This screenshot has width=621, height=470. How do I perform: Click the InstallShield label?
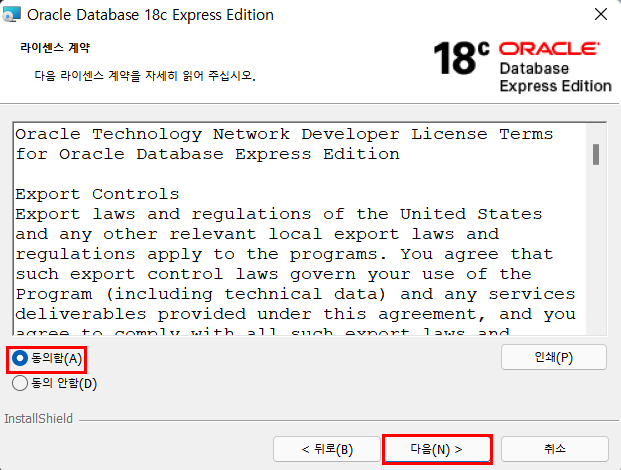pyautogui.click(x=38, y=419)
